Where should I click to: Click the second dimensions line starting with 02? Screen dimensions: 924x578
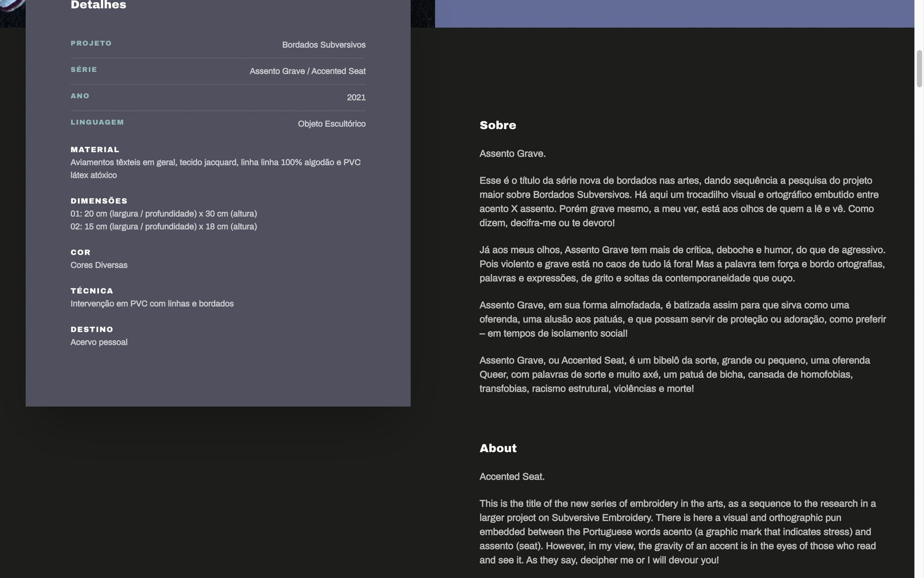pyautogui.click(x=164, y=227)
